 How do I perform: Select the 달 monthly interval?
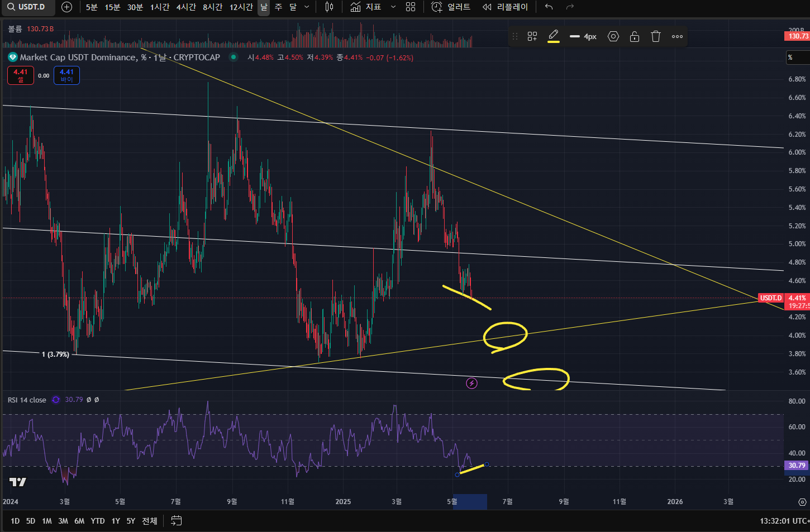point(293,7)
